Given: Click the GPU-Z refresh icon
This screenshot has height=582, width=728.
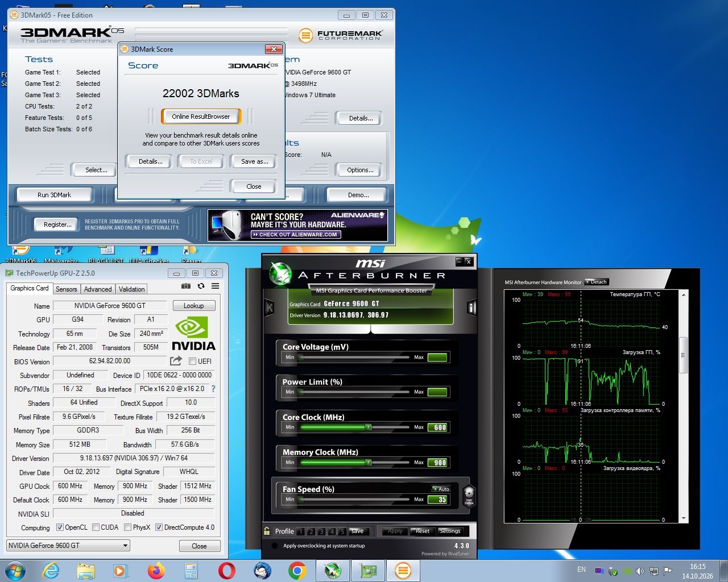Looking at the screenshot, I should point(201,286).
